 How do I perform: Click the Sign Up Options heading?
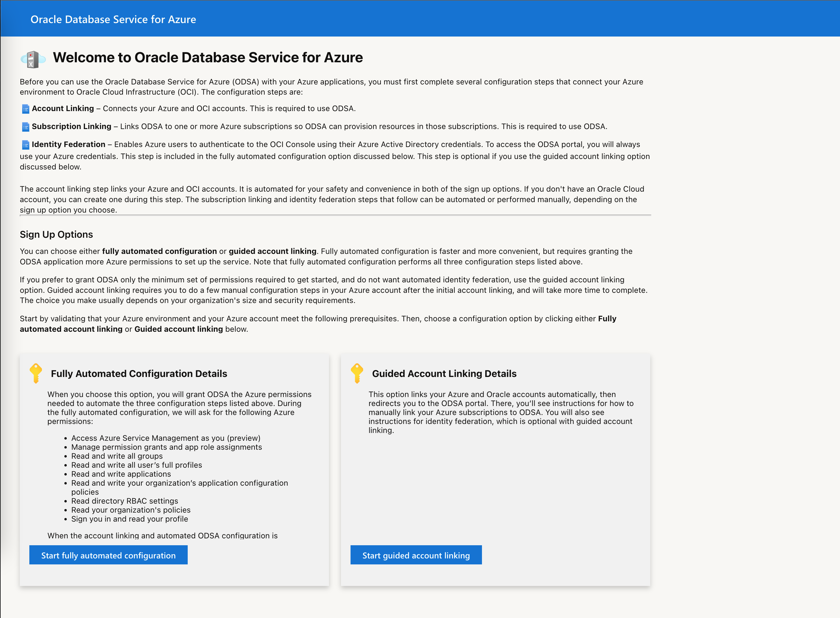pyautogui.click(x=57, y=234)
